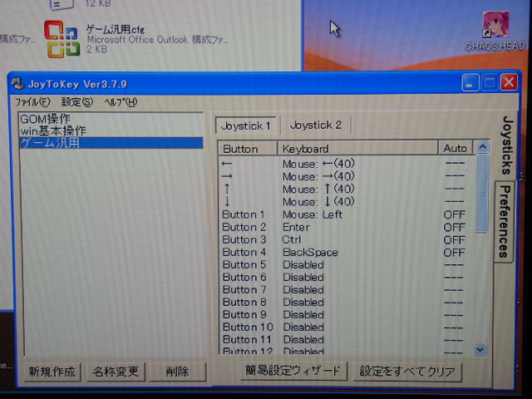Open the ヘルプ(H) menu

pos(121,101)
